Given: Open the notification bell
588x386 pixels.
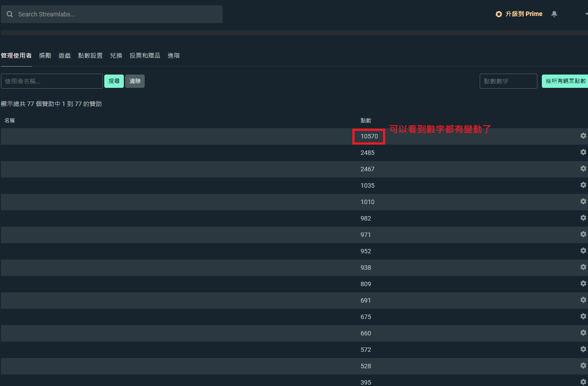Looking at the screenshot, I should point(554,14).
